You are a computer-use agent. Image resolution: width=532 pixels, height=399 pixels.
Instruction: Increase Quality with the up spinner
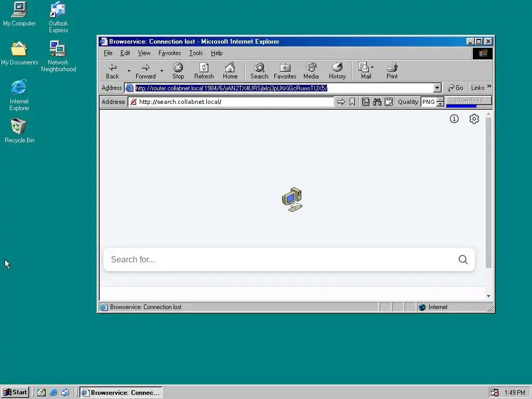(441, 99)
